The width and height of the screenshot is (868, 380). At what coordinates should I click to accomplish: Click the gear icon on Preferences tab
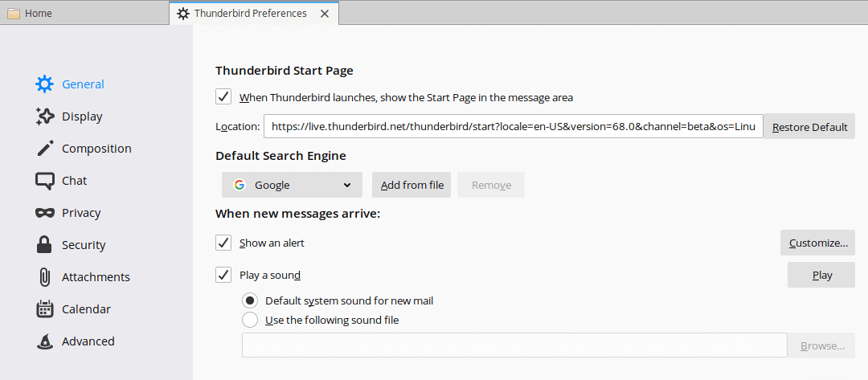183,14
